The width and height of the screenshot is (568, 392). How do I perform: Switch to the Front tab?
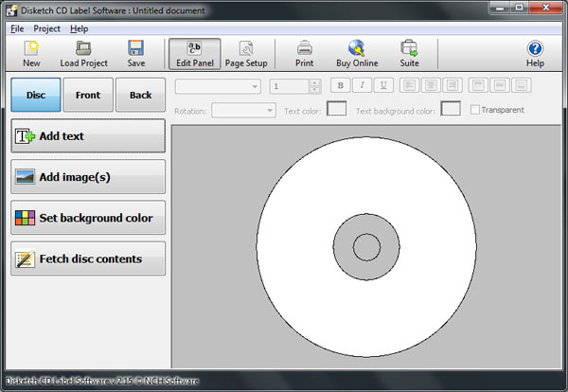[88, 95]
